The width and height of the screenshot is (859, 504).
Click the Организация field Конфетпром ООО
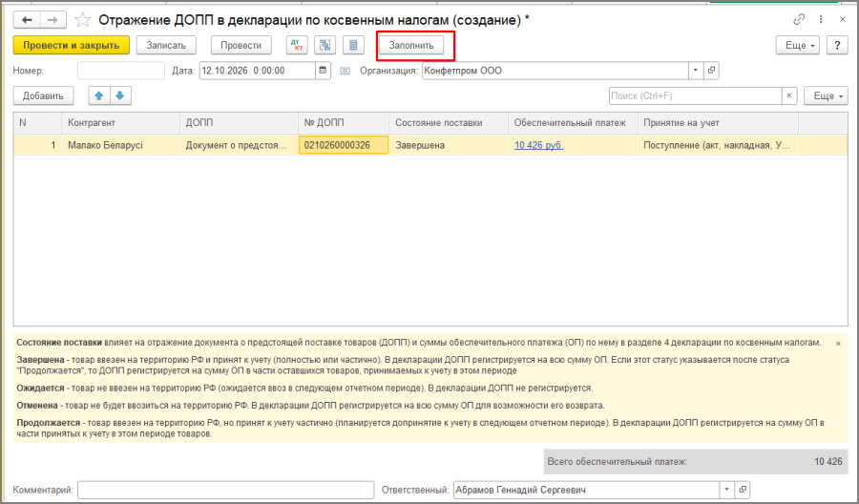point(555,71)
